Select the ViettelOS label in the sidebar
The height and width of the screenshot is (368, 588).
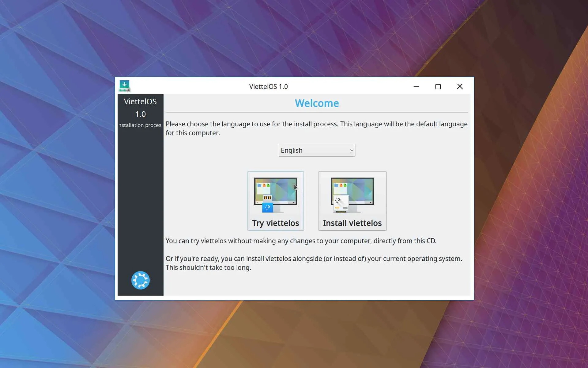[140, 102]
